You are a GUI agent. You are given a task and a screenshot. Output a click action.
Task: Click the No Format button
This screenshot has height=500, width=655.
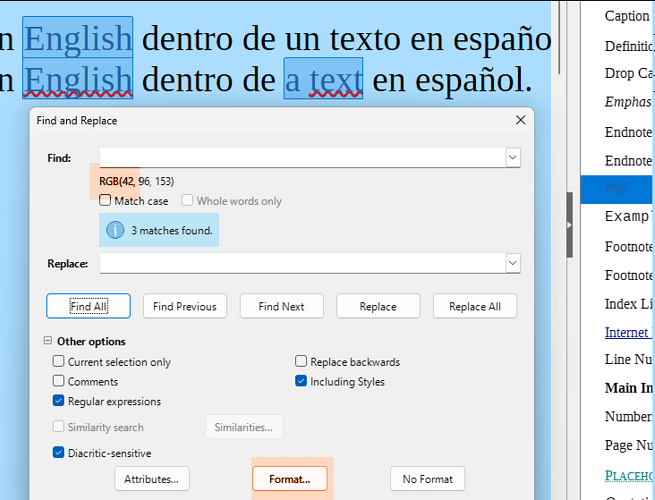[x=427, y=479]
